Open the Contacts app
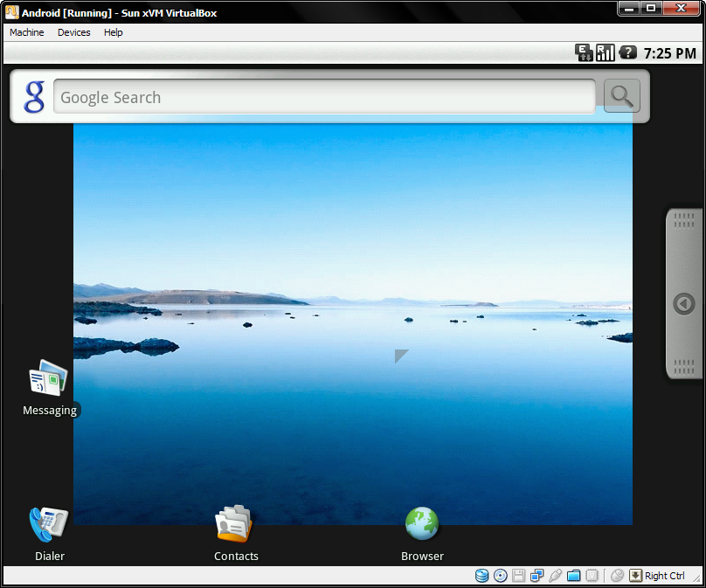The image size is (706, 588). click(236, 534)
